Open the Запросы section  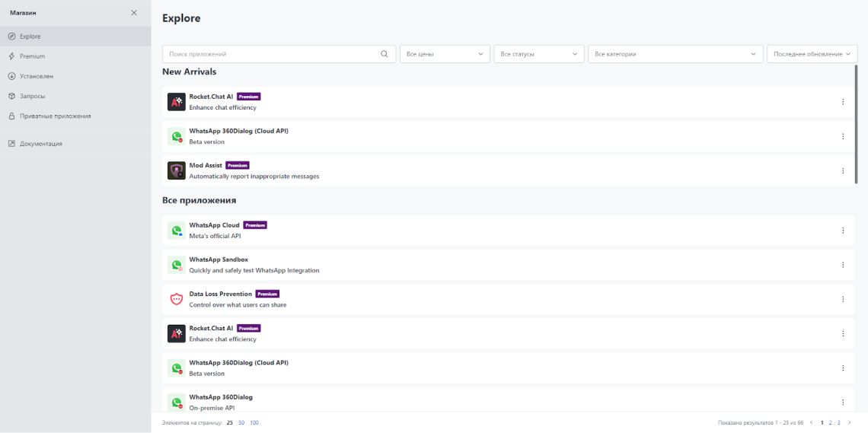75,96
